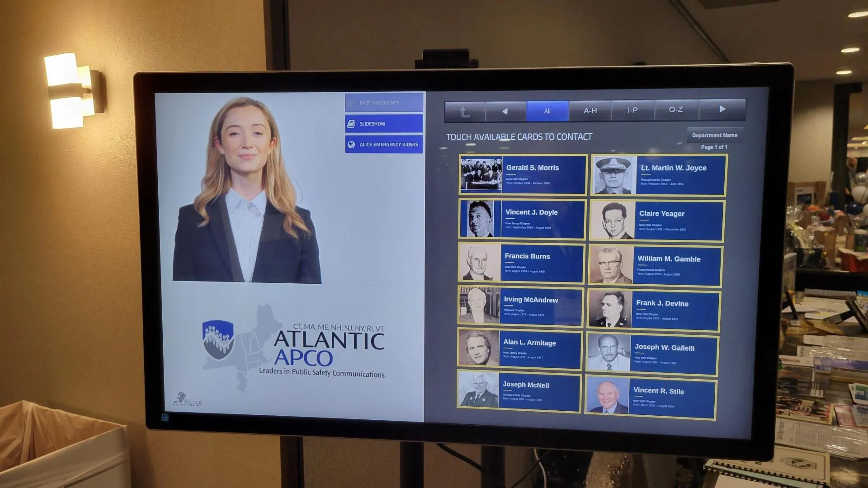Image resolution: width=868 pixels, height=488 pixels.
Task: Tap the Atlantic APCO shield logo
Action: (x=218, y=340)
